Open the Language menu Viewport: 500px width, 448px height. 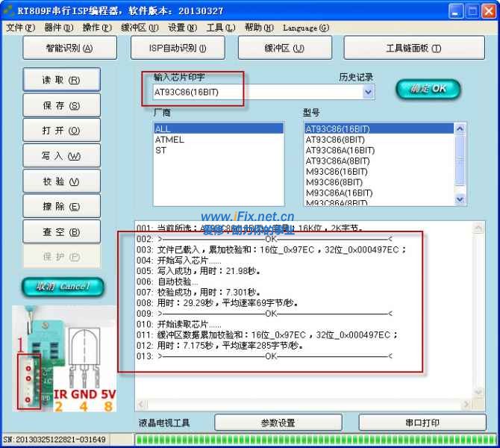305,28
